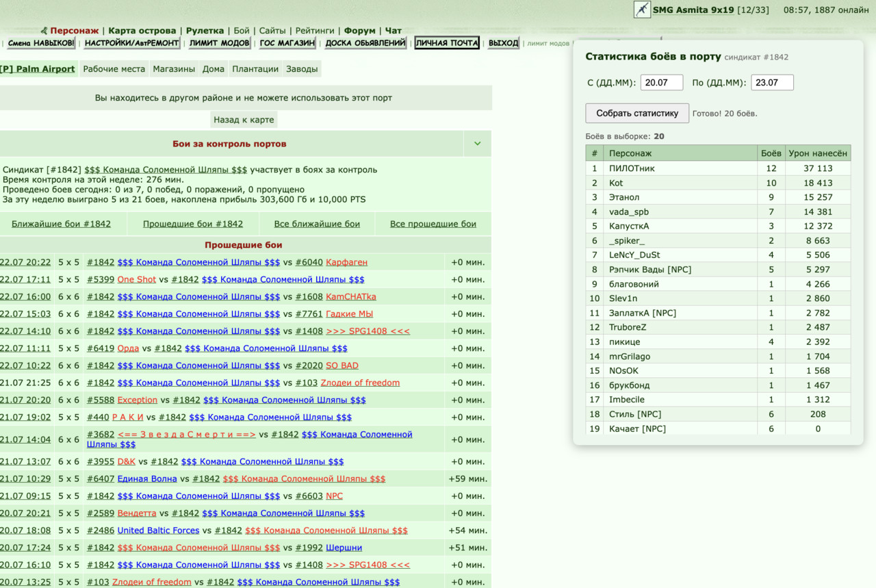Image resolution: width=876 pixels, height=588 pixels.
Task: Click the ВЫХОД button
Action: coord(504,43)
